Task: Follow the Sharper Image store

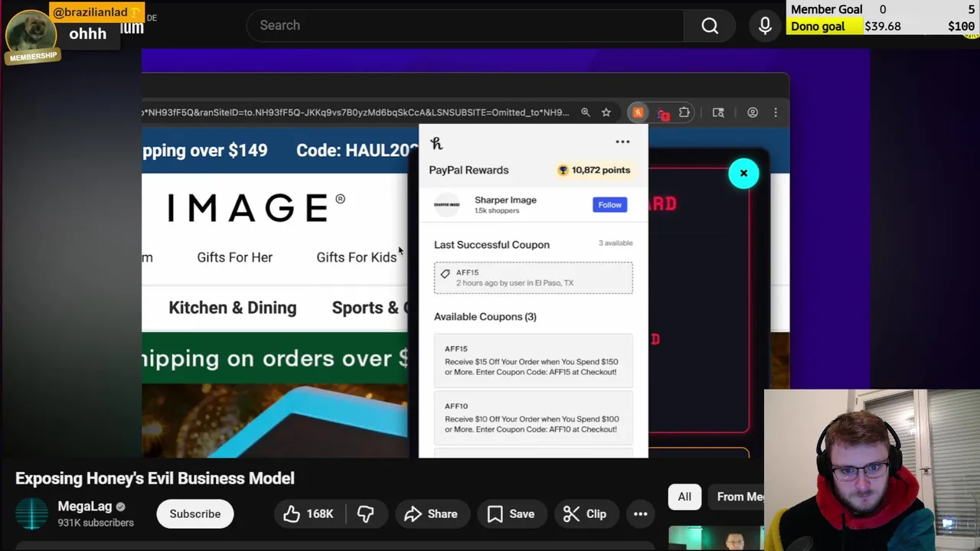Action: click(609, 204)
